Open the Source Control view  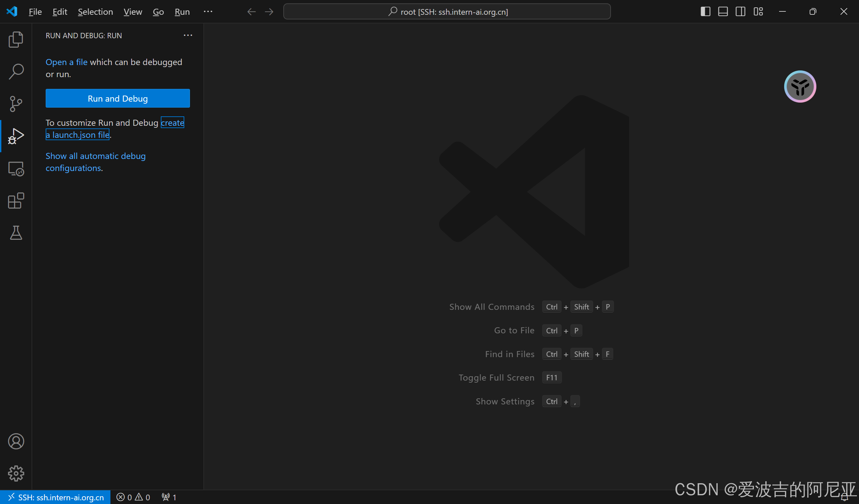point(16,104)
